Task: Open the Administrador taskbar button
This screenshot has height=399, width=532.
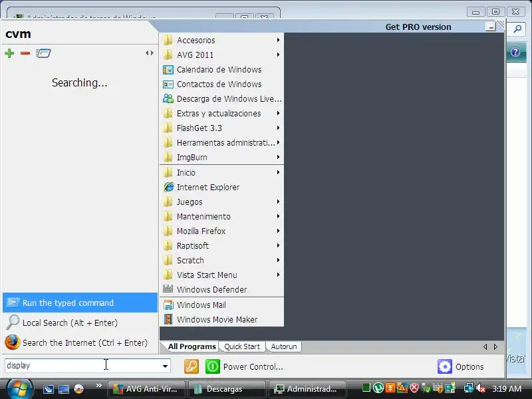Action: point(307,389)
